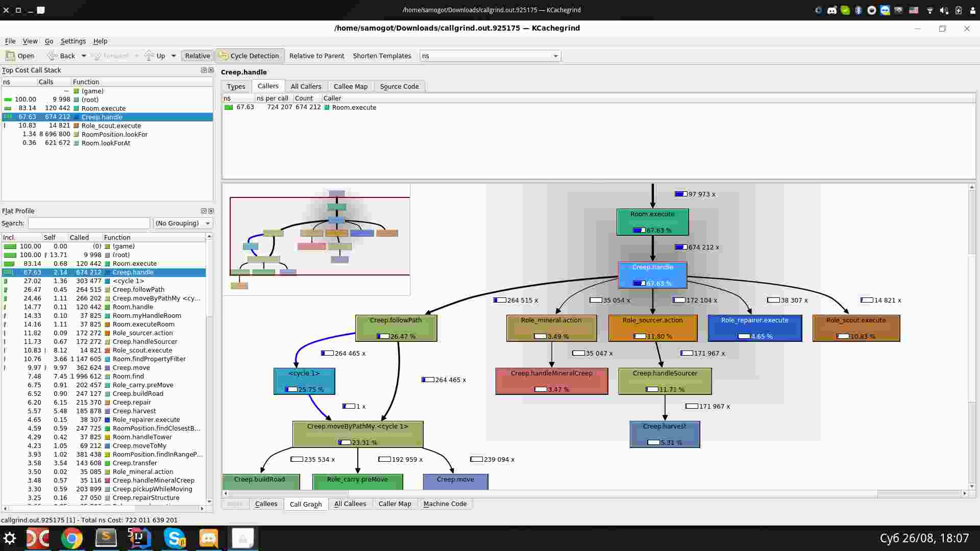Expand the Back history dropdown arrow
The width and height of the screenshot is (980, 551).
coord(84,56)
